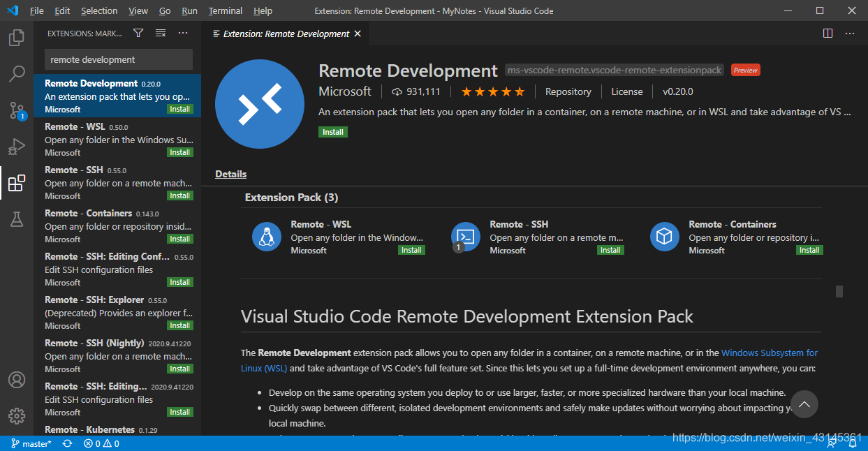Image resolution: width=868 pixels, height=451 pixels.
Task: Open the Explorer view in activity bar
Action: 17,37
